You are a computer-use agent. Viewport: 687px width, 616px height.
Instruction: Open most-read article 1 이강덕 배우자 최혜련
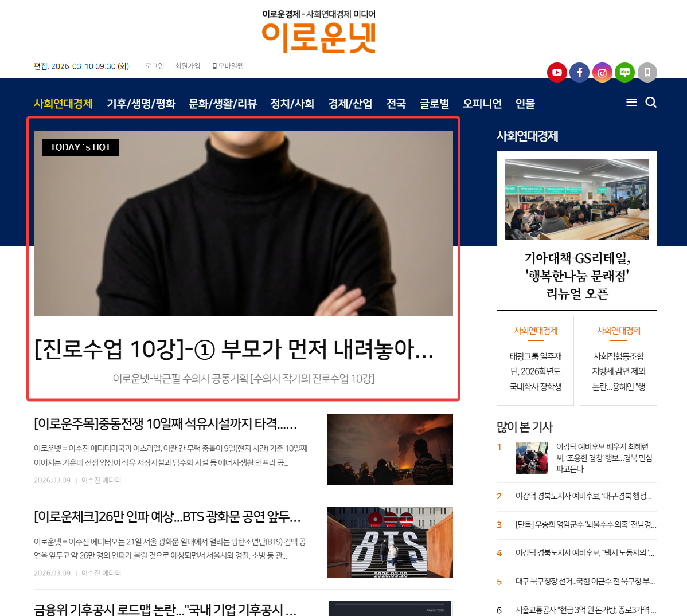pos(604,457)
